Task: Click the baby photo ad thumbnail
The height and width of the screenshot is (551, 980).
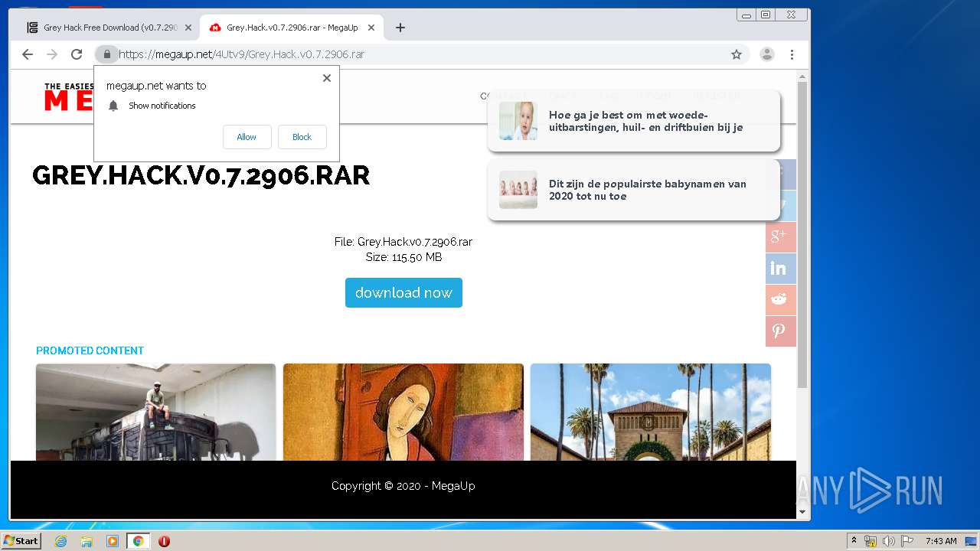Action: 518,121
